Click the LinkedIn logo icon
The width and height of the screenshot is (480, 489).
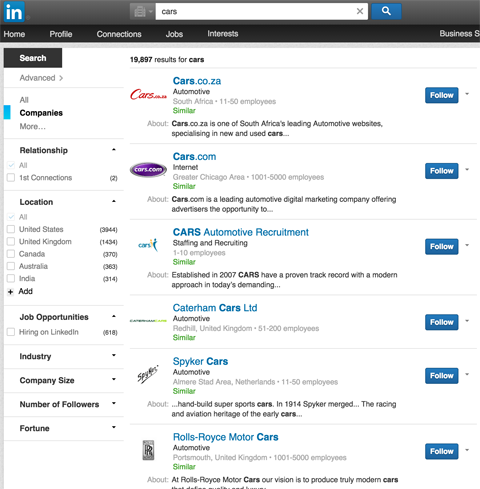(14, 11)
